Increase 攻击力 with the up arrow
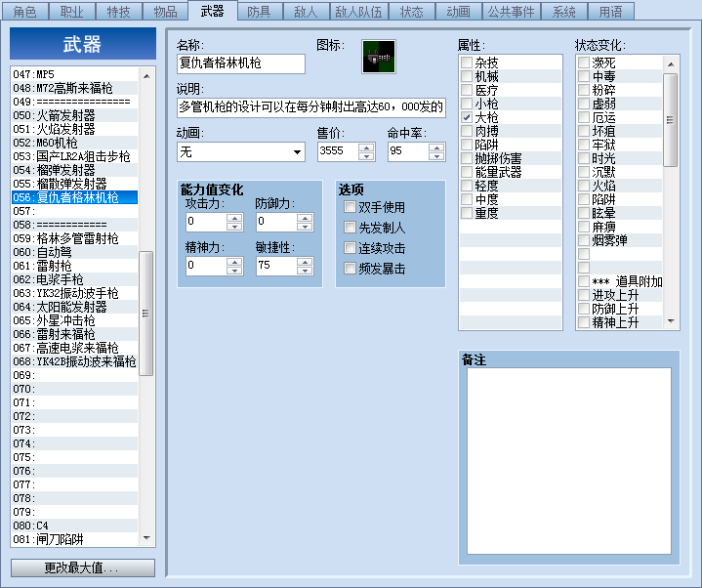Image resolution: width=702 pixels, height=588 pixels. [234, 218]
